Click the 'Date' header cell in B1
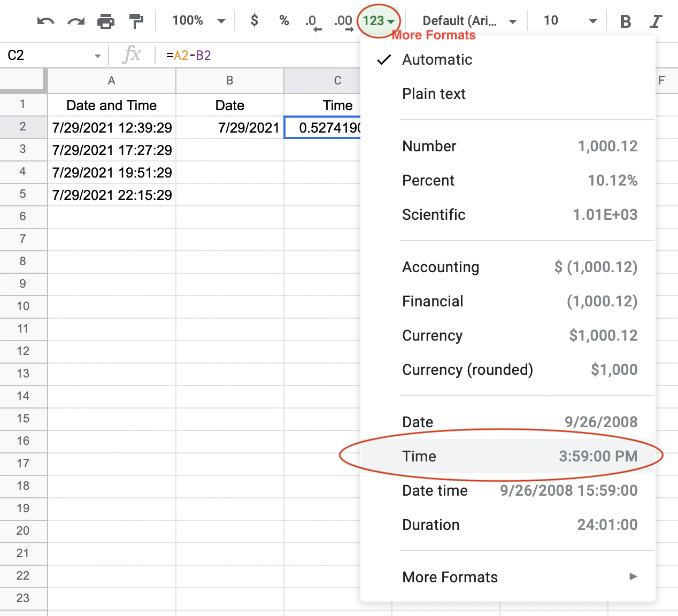The width and height of the screenshot is (678, 616). [230, 105]
